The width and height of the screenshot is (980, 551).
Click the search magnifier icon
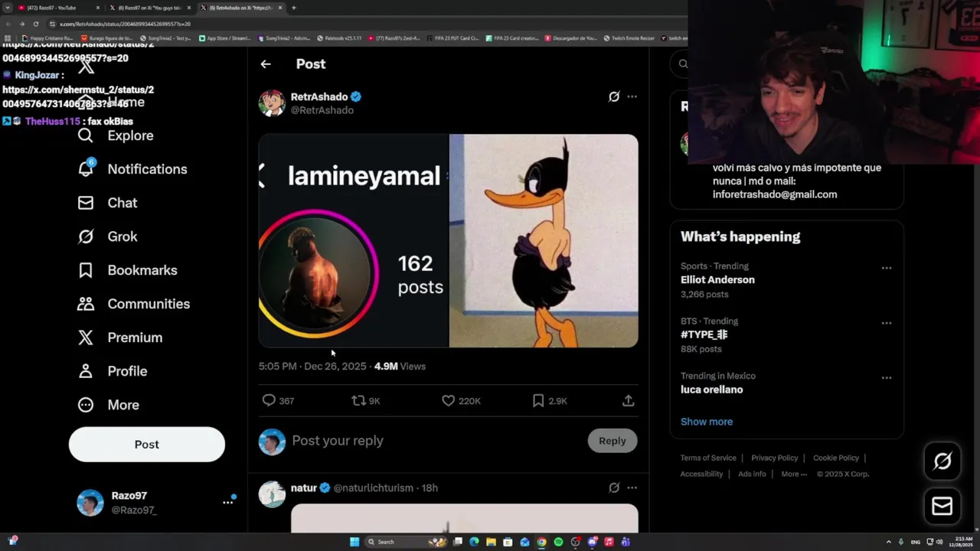coord(683,64)
